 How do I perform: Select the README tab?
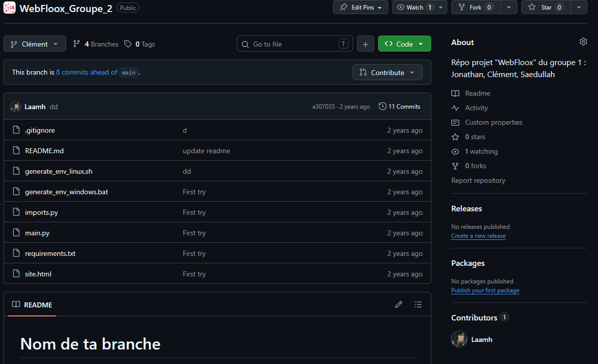tap(32, 305)
